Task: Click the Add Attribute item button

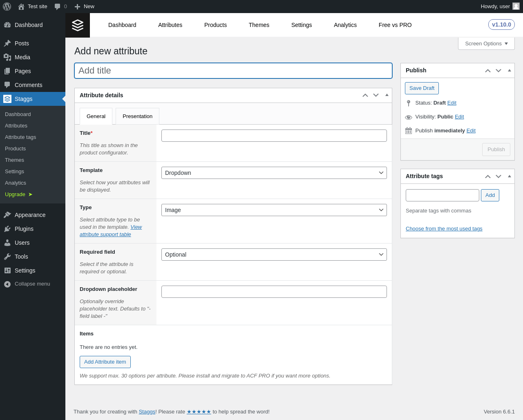Action: [105, 362]
